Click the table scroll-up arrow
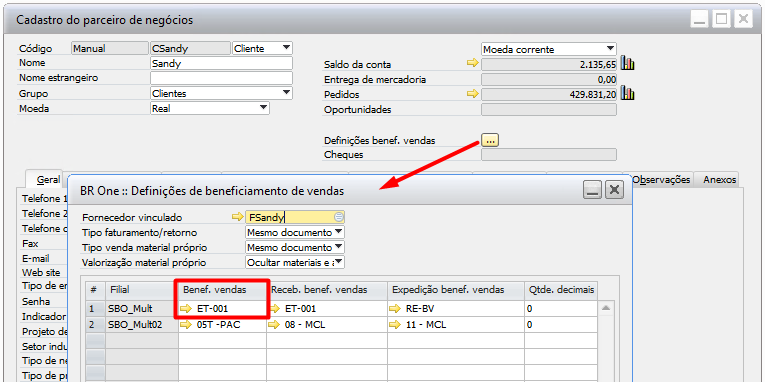 (605, 308)
